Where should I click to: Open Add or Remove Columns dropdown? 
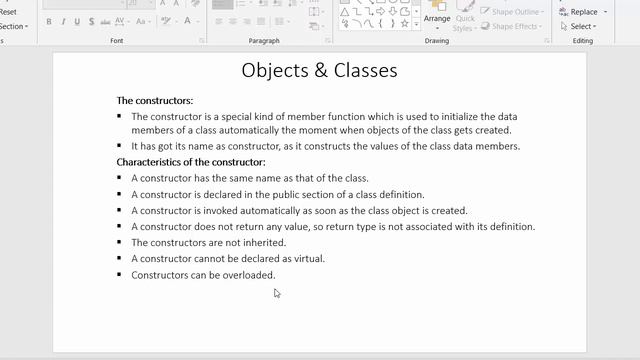tap(282, 21)
